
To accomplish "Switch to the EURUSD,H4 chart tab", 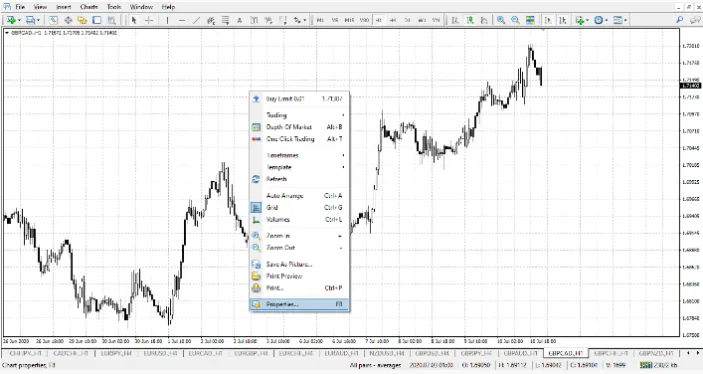I will 161,353.
